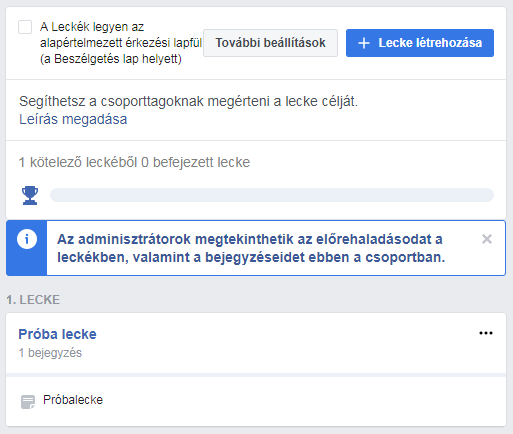Image resolution: width=513 pixels, height=434 pixels.
Task: Open the three-dot menu for Próba lecke
Action: coord(486,333)
